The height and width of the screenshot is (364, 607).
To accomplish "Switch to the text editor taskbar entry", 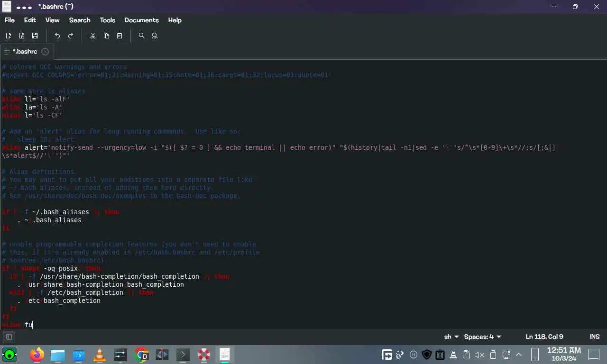I will 225,355.
